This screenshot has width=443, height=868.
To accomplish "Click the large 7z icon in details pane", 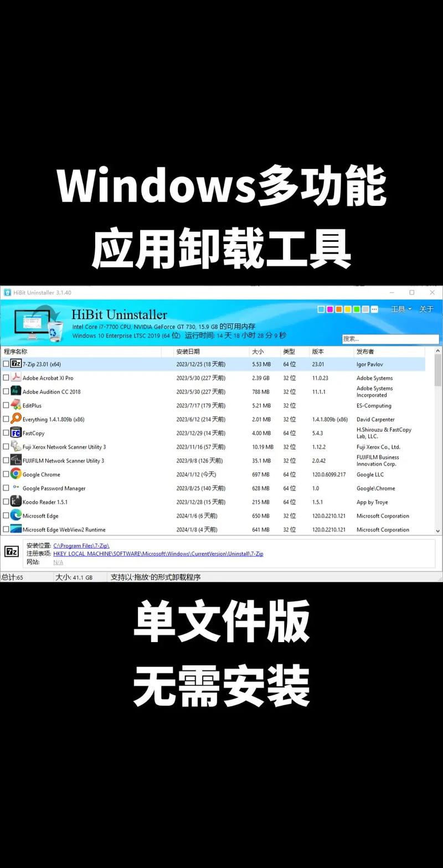I will pos(12,551).
